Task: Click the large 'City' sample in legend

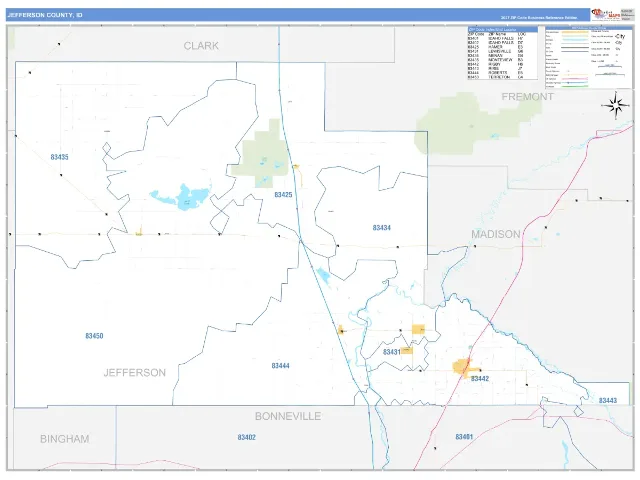Action: [620, 36]
